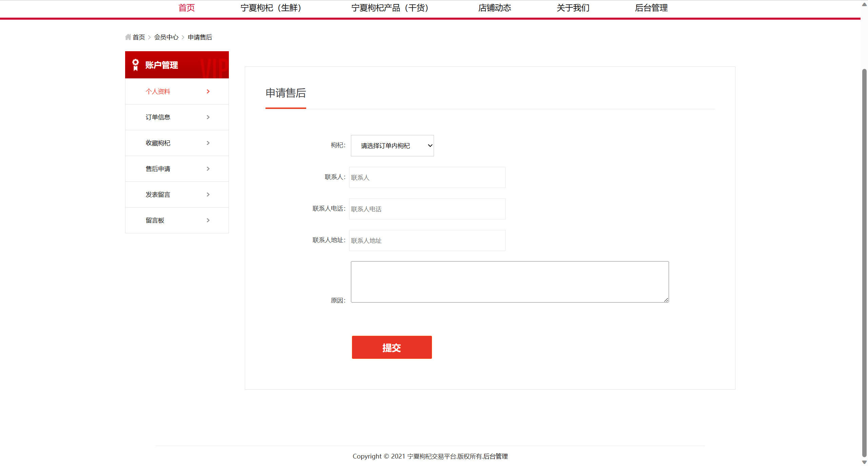
Task: Click inside the 原因 reason textarea
Action: pos(509,281)
